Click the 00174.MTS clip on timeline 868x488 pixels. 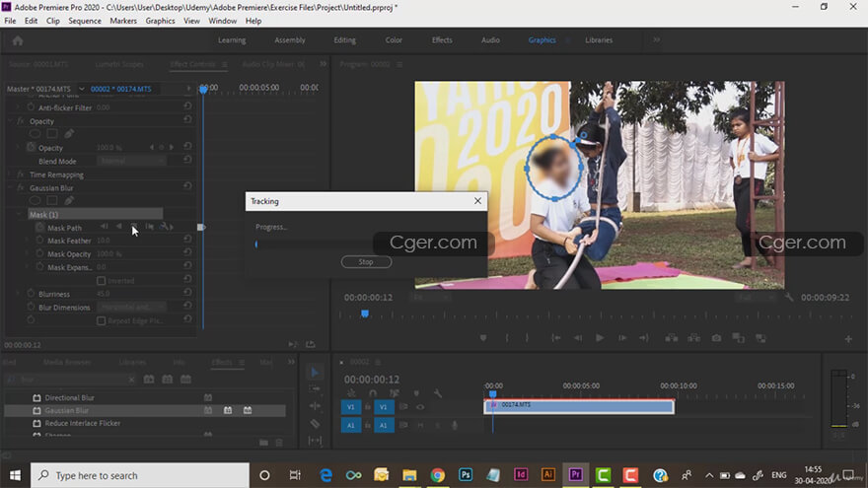tap(579, 406)
